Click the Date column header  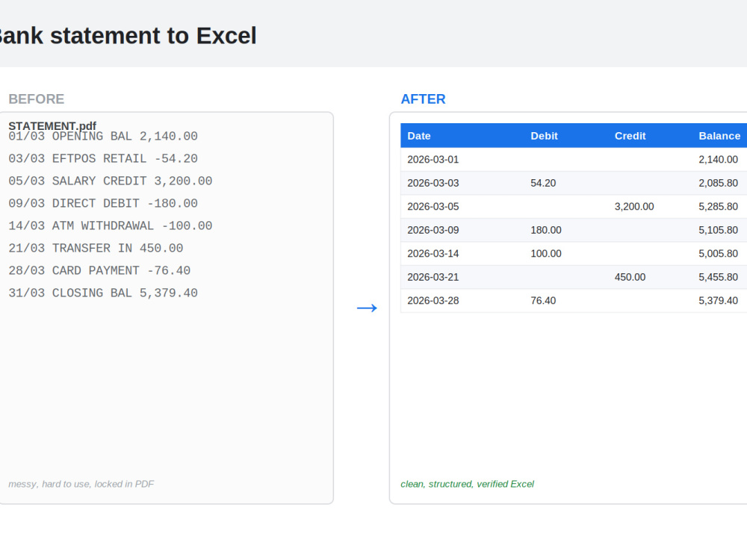462,136
